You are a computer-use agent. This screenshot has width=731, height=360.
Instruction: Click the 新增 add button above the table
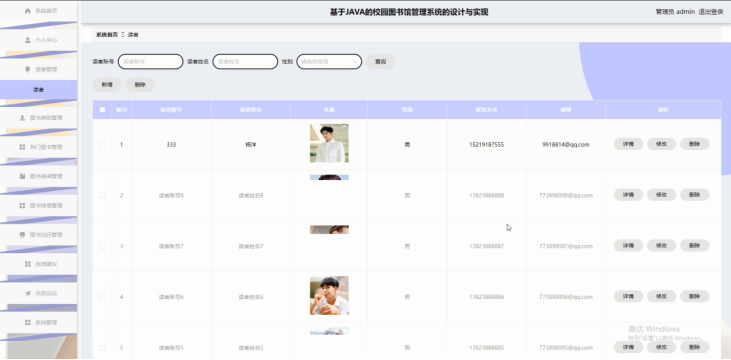(107, 84)
